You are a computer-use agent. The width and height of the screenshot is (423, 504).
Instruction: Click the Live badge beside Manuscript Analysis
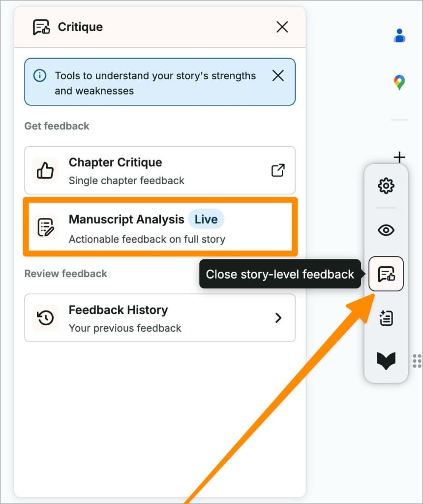tap(206, 219)
